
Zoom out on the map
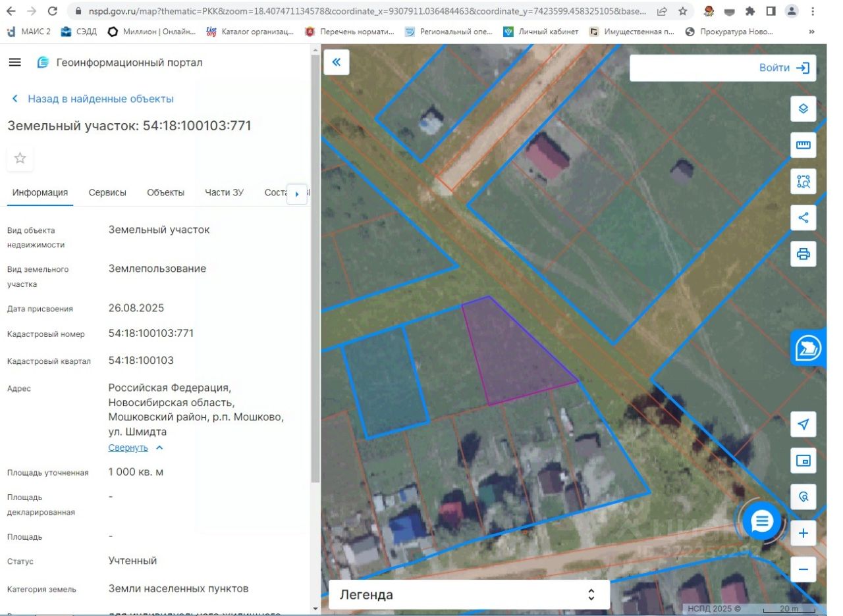click(x=803, y=569)
